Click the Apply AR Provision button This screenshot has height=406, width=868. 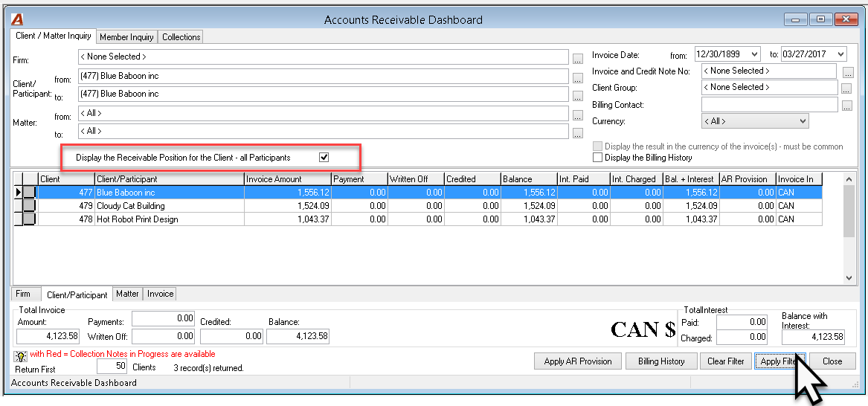[x=578, y=361]
